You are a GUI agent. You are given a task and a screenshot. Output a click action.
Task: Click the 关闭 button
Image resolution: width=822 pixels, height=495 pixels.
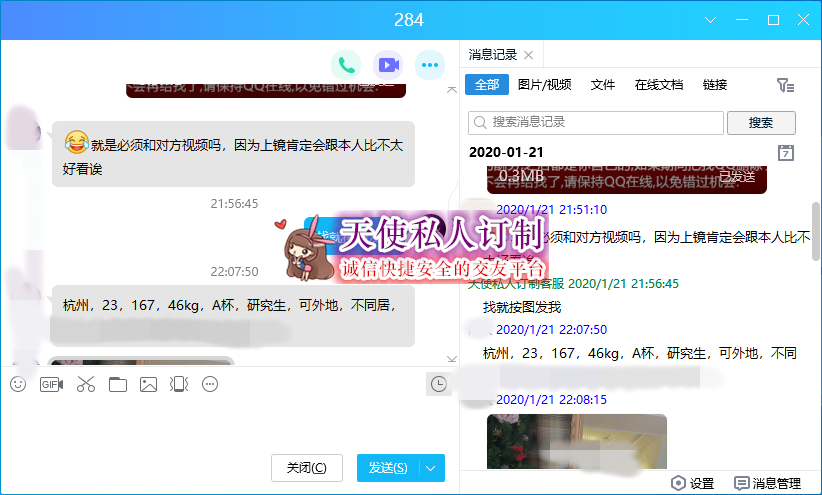click(306, 468)
